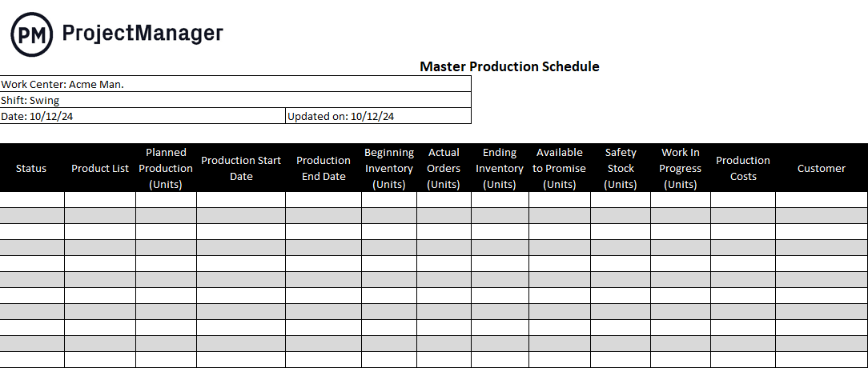Click the Production End Date header
The image size is (868, 368).
[323, 168]
